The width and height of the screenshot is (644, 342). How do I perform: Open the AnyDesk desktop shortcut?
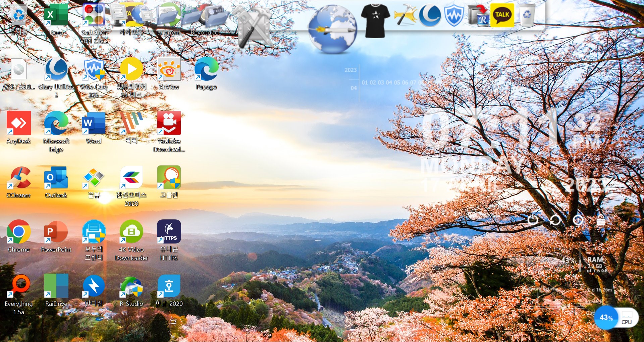point(19,128)
